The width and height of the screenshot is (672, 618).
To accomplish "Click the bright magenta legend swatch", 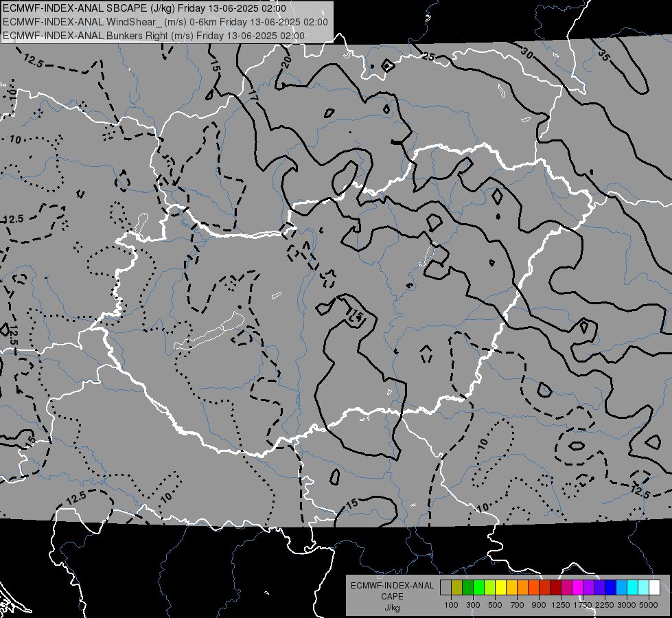I will tap(578, 587).
